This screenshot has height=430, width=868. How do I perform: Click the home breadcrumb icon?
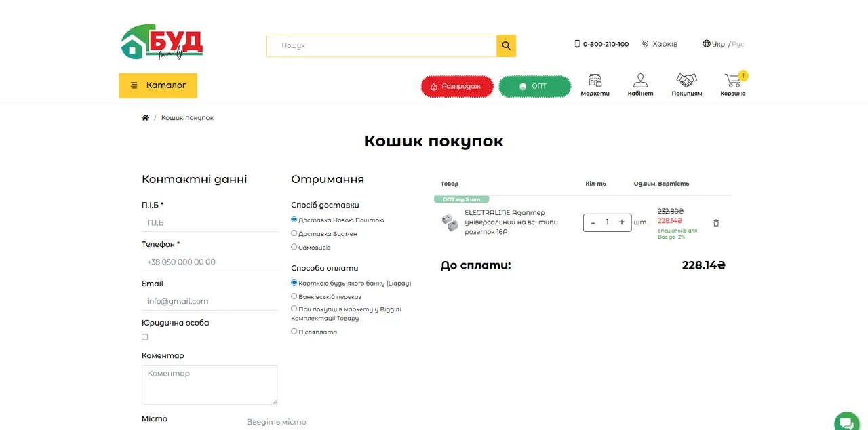coord(145,118)
